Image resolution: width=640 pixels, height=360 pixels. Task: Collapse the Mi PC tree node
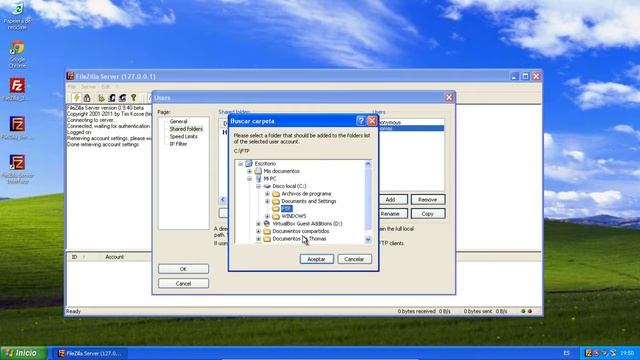[249, 179]
